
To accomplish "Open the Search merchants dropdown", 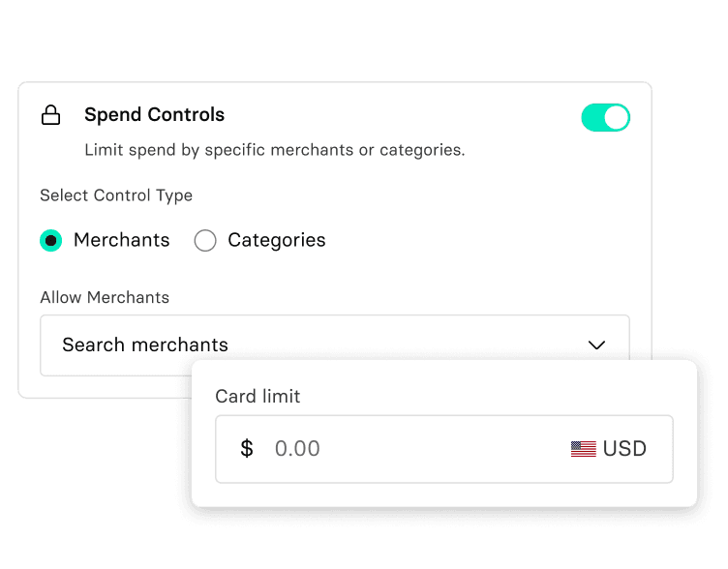I will coord(334,344).
